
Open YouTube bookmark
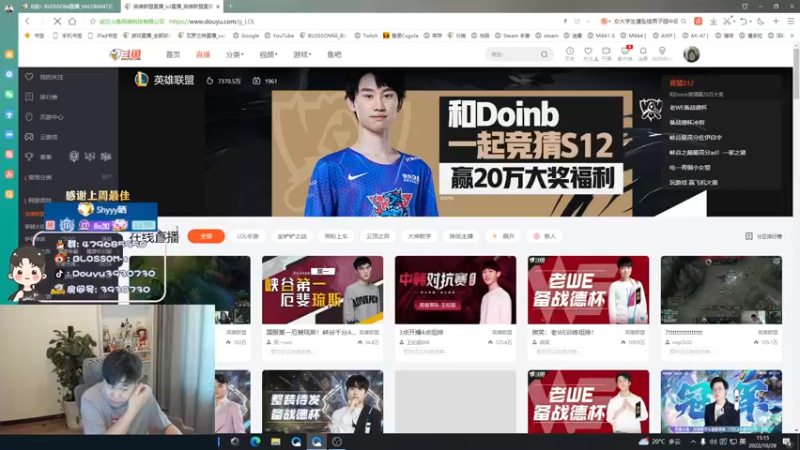pos(280,36)
